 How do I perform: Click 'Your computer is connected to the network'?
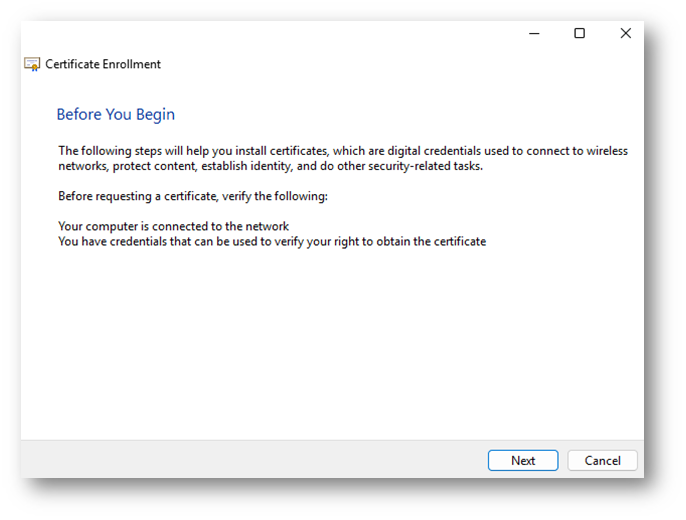coord(174,226)
